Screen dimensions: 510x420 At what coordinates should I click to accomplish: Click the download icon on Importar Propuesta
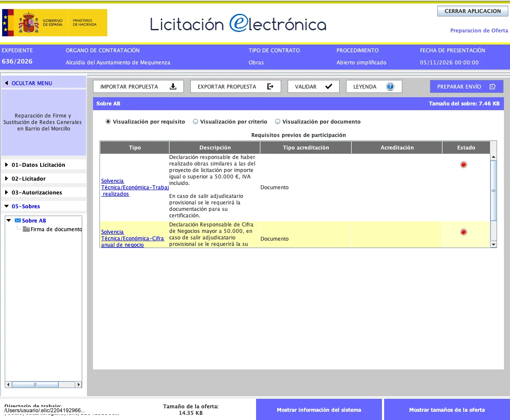click(x=173, y=86)
